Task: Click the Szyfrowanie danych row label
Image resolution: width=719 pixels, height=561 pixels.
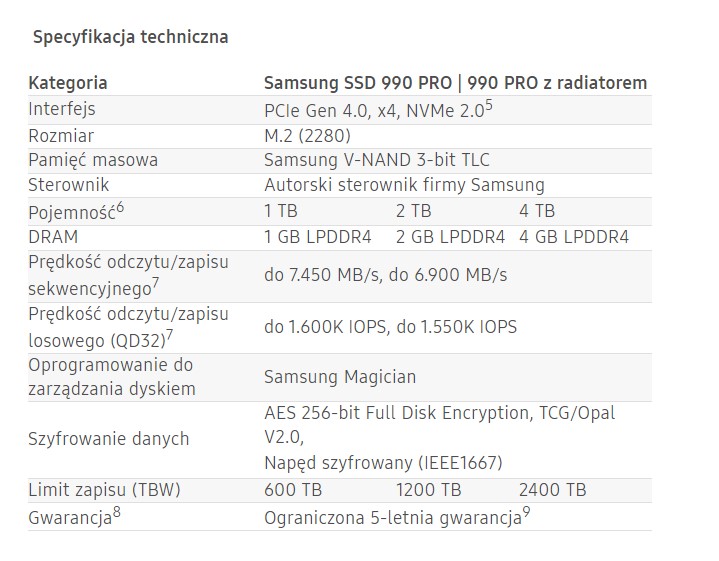Action: tap(109, 438)
